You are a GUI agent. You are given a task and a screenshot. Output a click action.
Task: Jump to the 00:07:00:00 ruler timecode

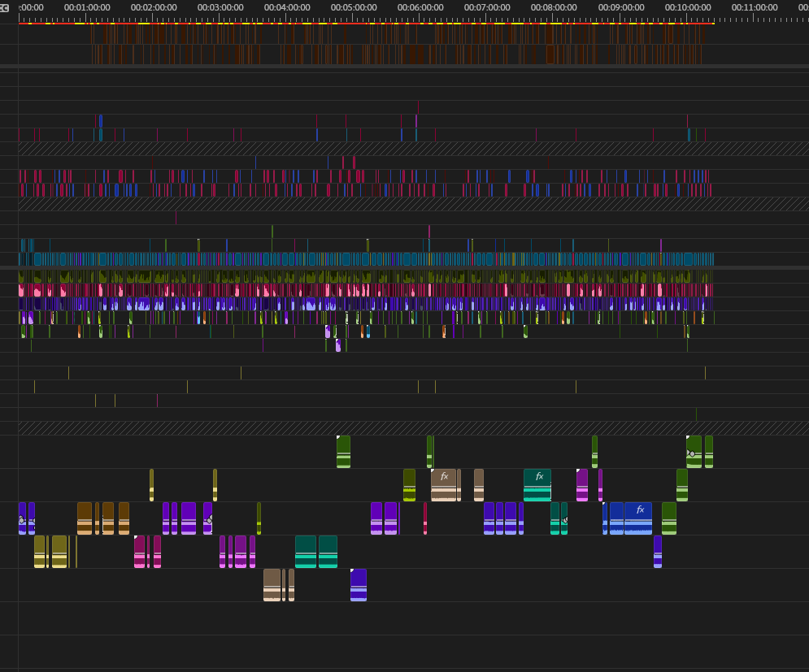pos(487,8)
